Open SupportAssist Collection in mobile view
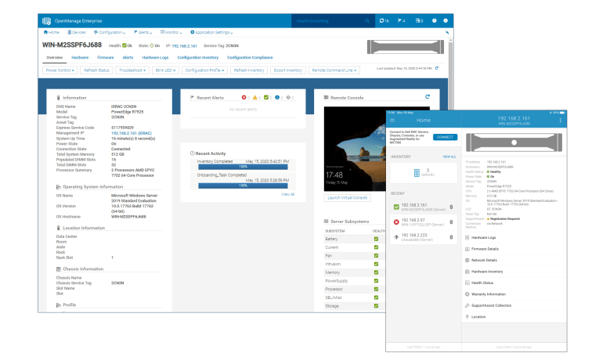 click(514, 305)
